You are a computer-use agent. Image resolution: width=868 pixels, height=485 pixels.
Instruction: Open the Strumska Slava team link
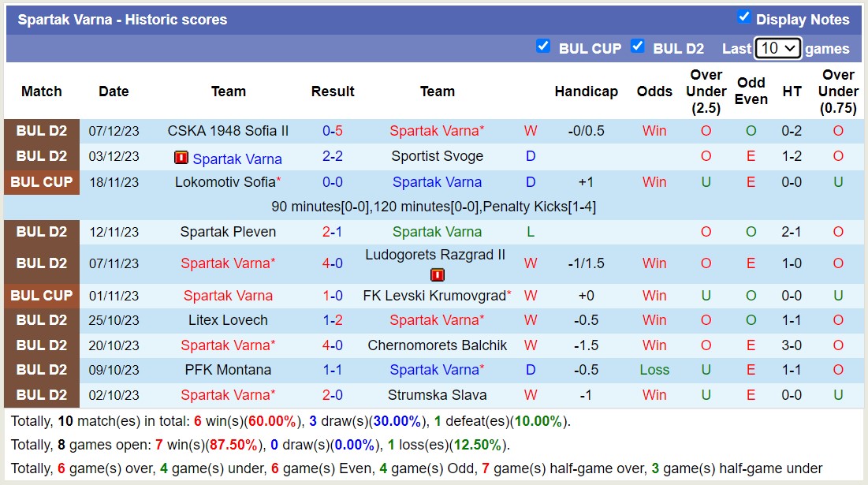438,395
